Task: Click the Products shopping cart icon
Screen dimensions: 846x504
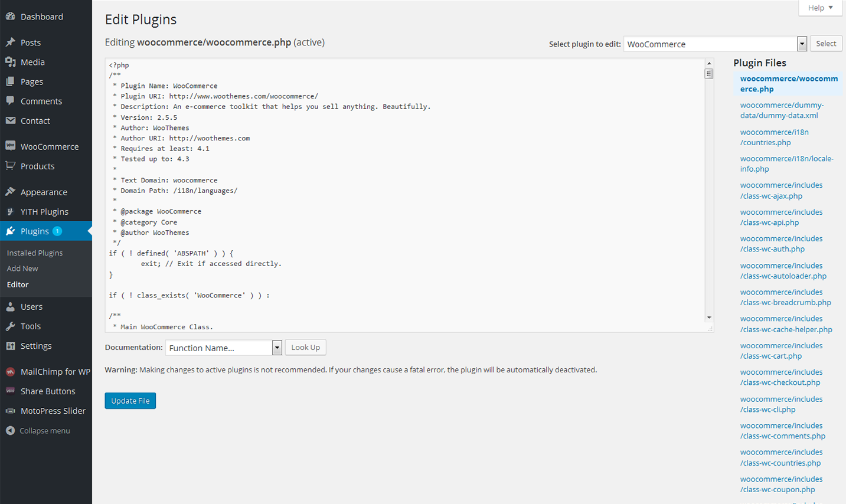Action: [10, 166]
